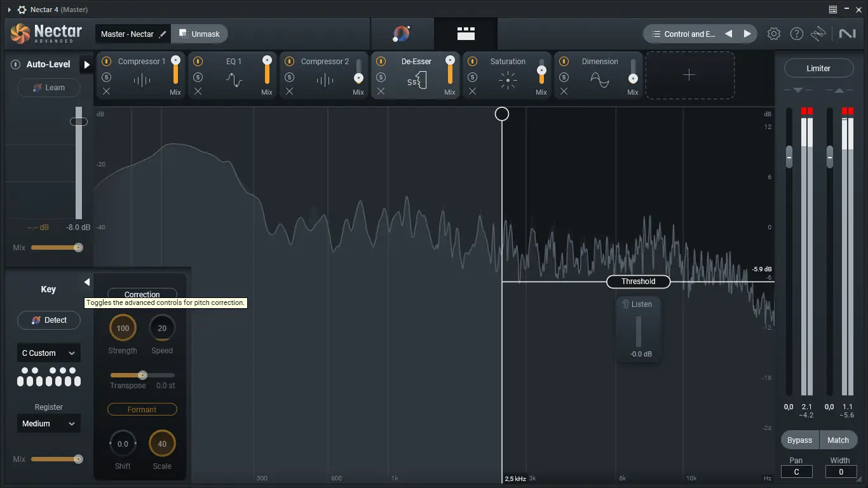Solo the Compressor 2 module

(x=289, y=77)
